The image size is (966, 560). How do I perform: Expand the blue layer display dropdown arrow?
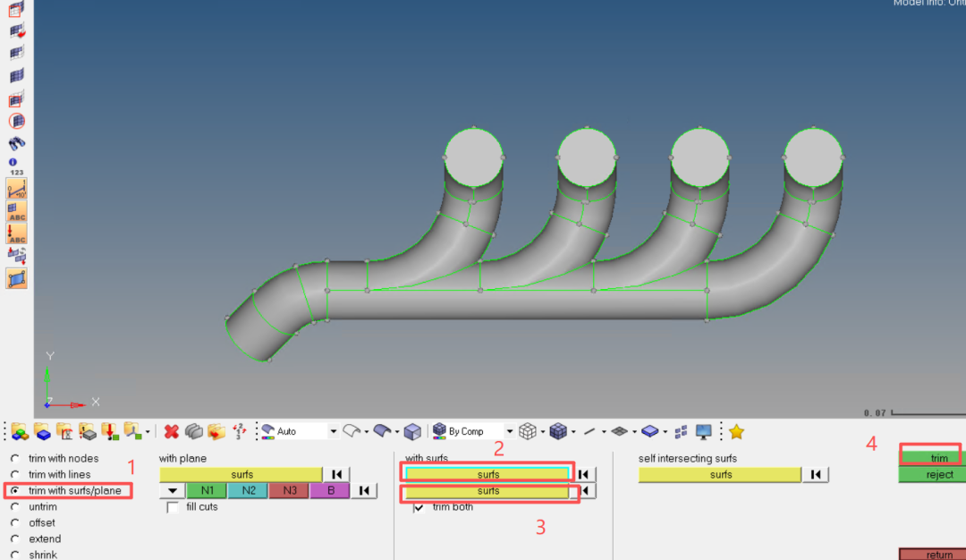click(665, 432)
